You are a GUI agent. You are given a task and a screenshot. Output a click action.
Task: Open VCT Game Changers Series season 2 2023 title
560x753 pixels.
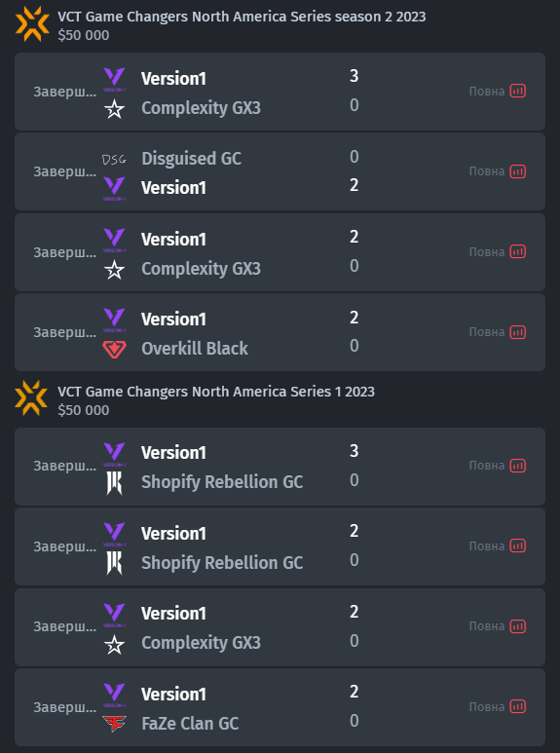(242, 17)
